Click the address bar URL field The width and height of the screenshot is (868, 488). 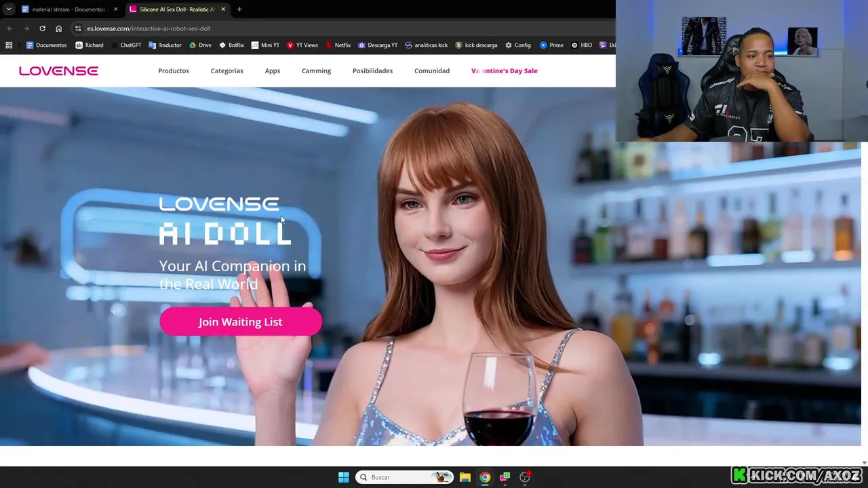[x=339, y=28]
